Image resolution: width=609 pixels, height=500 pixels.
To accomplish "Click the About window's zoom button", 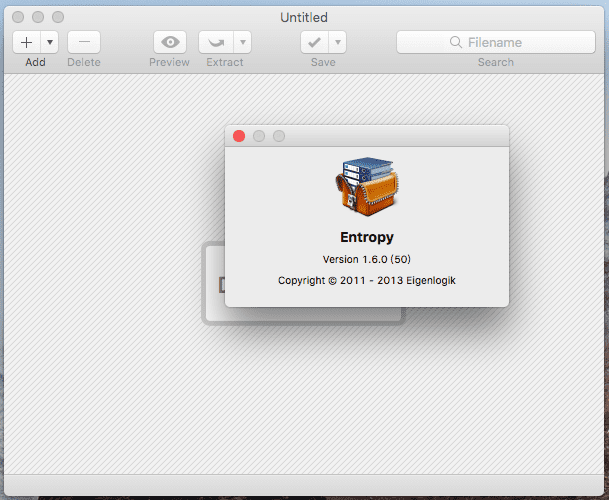I will pos(279,136).
